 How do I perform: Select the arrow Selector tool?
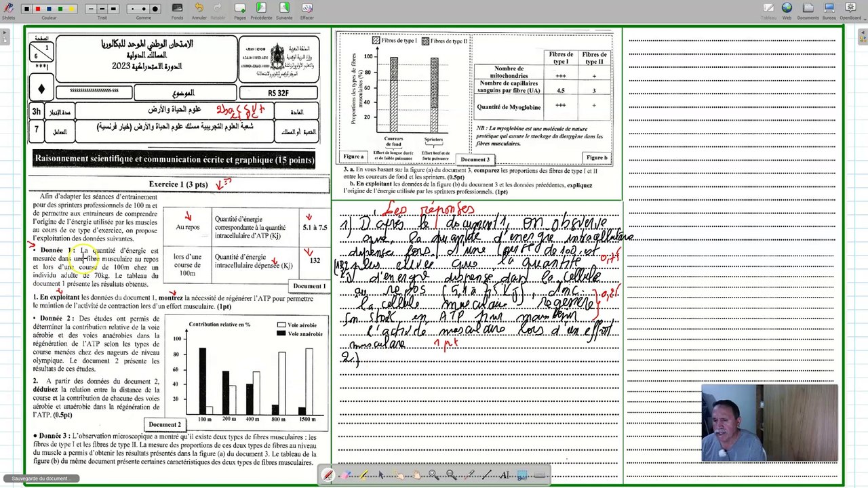[x=381, y=475]
